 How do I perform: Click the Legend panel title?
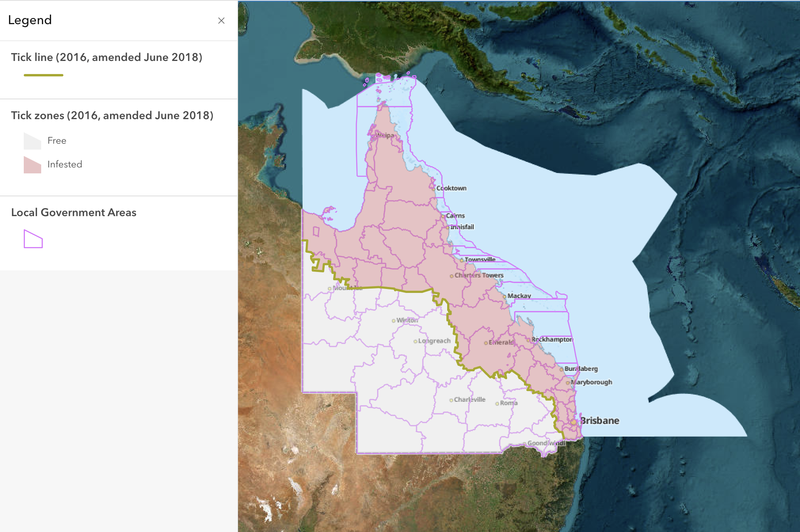point(30,20)
